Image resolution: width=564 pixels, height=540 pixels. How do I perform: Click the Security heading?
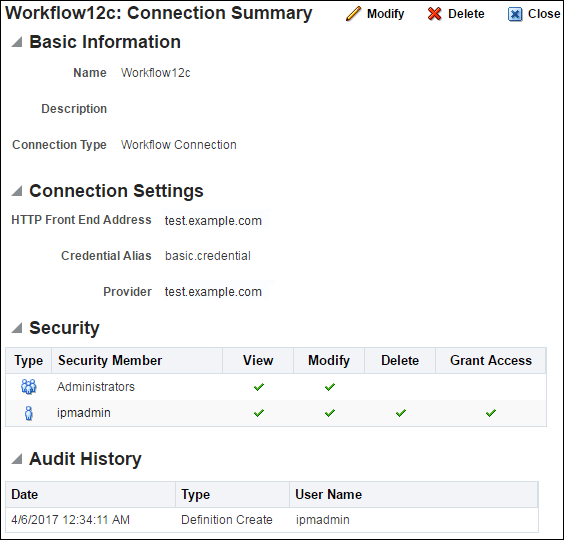(x=64, y=328)
